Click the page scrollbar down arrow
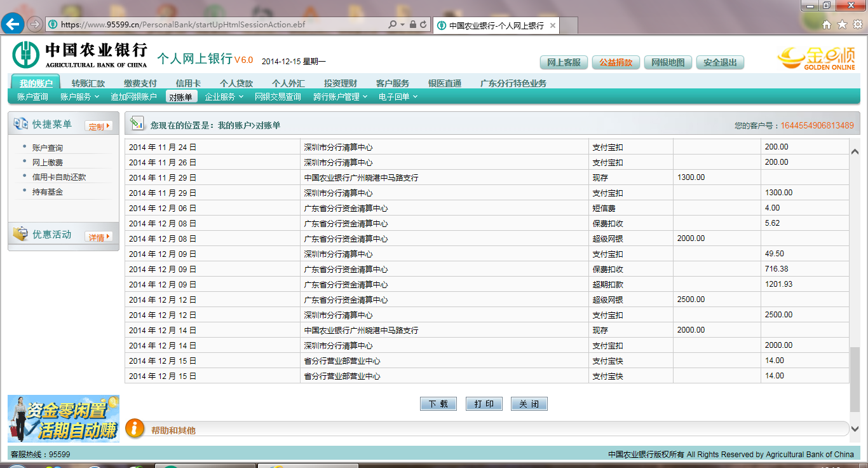 (x=855, y=429)
